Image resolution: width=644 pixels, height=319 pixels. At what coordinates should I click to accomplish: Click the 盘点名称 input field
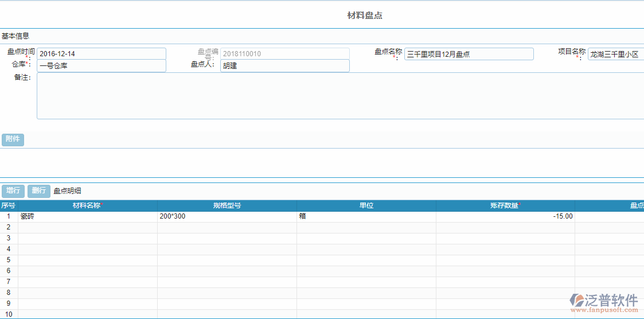[x=469, y=55]
